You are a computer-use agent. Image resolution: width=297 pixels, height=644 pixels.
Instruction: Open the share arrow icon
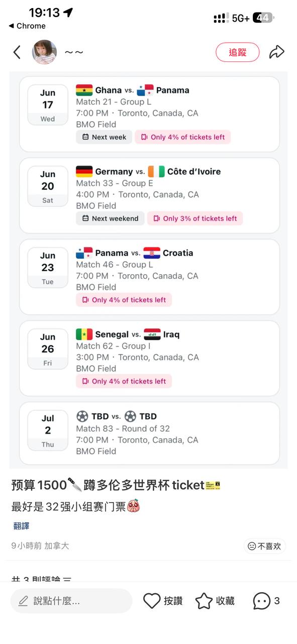tap(277, 52)
